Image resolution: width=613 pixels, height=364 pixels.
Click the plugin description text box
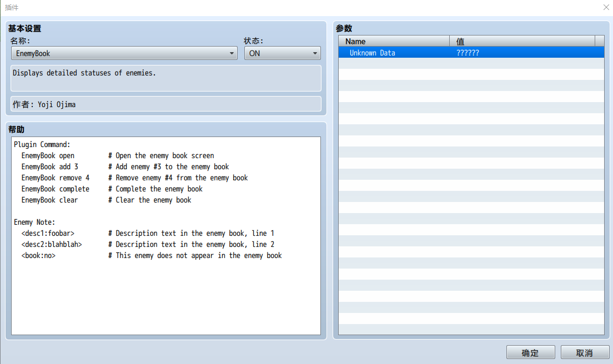pos(166,78)
